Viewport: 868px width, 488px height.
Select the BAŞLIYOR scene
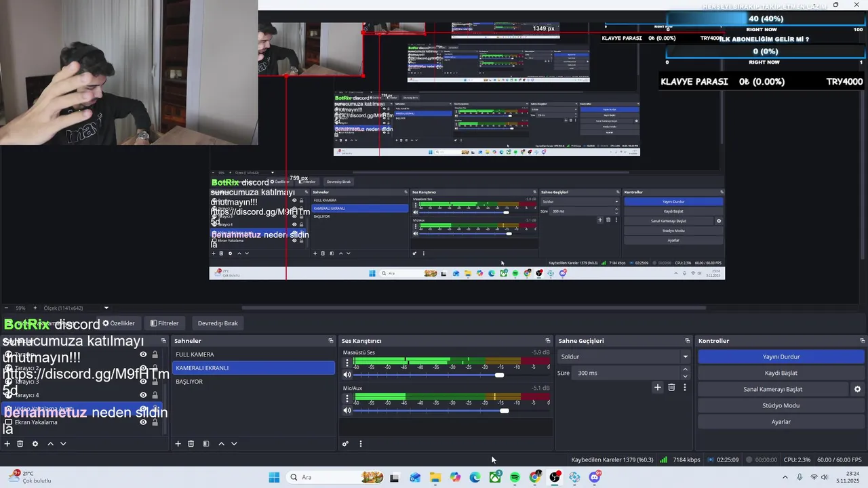[x=254, y=382]
